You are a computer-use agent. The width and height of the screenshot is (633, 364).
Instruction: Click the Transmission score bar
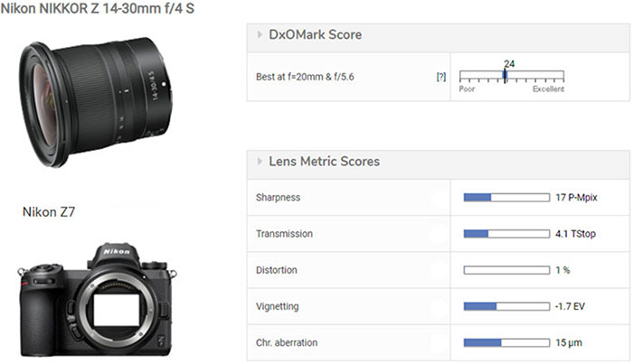point(505,233)
